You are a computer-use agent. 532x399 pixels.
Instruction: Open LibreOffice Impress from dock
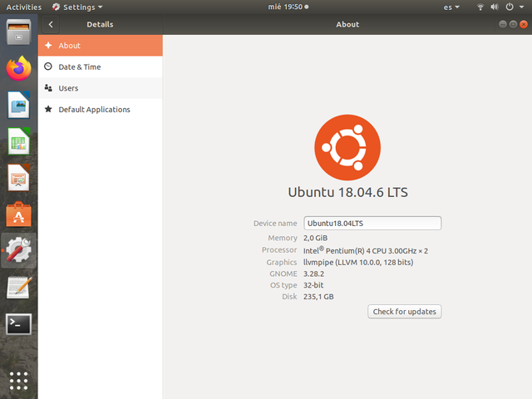pos(18,177)
